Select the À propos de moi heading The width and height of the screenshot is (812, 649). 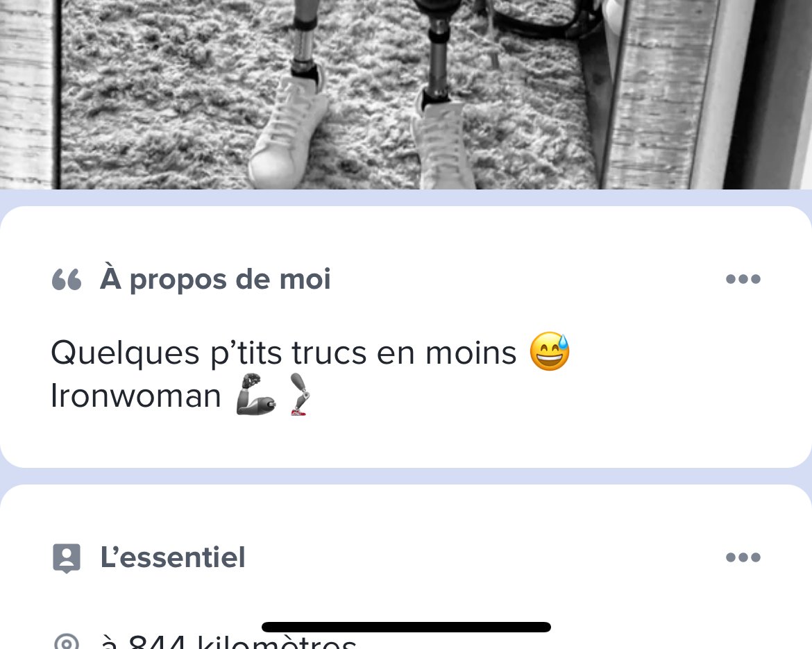point(215,280)
